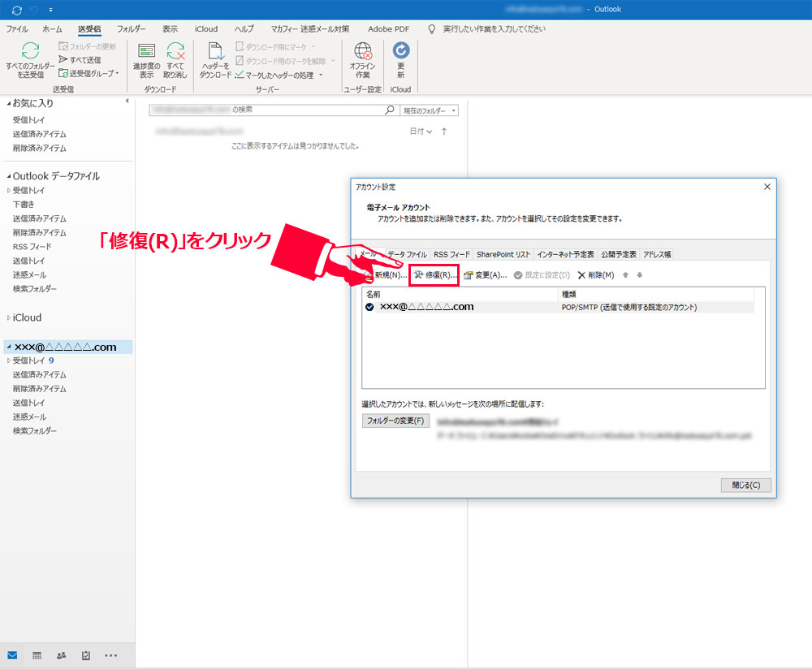The width and height of the screenshot is (812, 669).
Task: Select 受信トレイ under お気に入り
Action: point(28,119)
